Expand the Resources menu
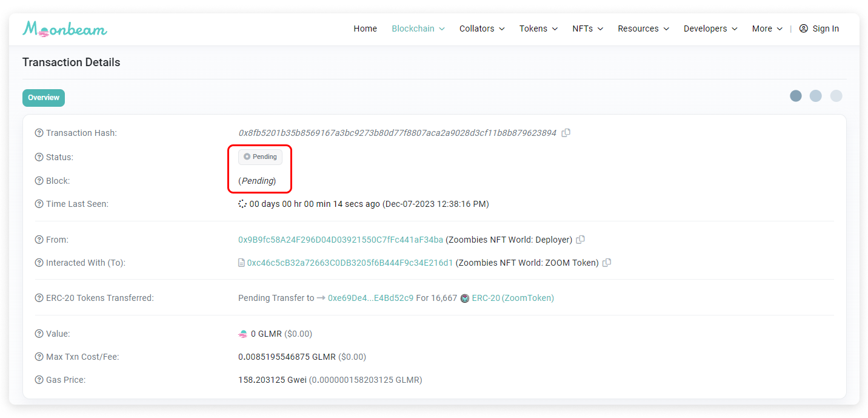This screenshot has height=418, width=868. (x=643, y=29)
